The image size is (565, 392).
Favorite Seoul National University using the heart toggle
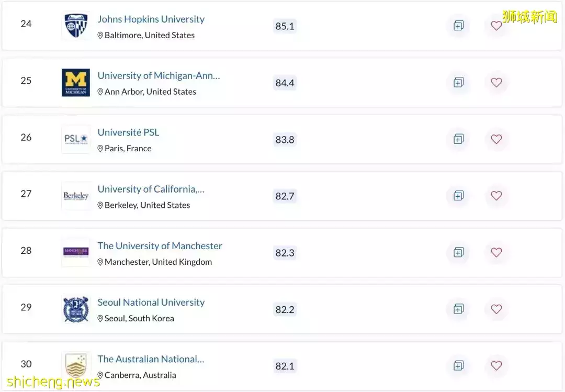tap(496, 309)
